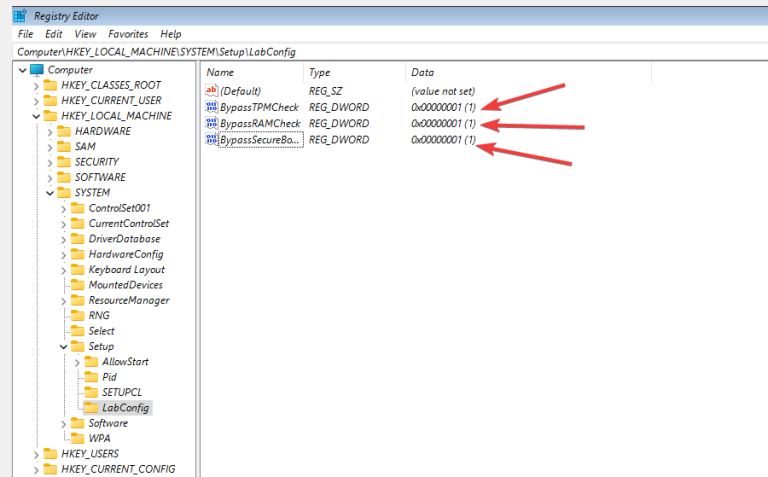The width and height of the screenshot is (768, 477).
Task: Select the Pid key in tree
Action: click(x=109, y=377)
